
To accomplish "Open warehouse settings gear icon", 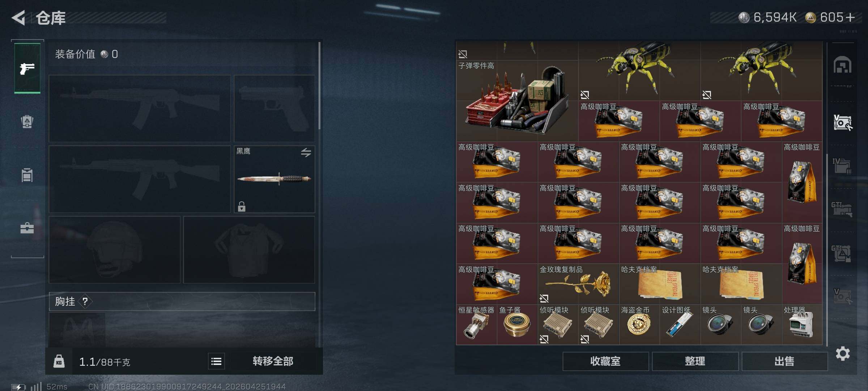I will (843, 353).
